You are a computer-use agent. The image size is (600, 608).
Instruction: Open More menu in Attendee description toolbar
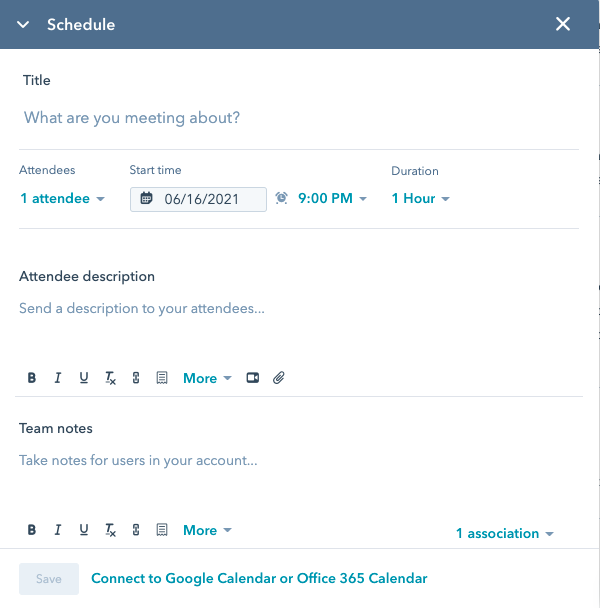207,378
